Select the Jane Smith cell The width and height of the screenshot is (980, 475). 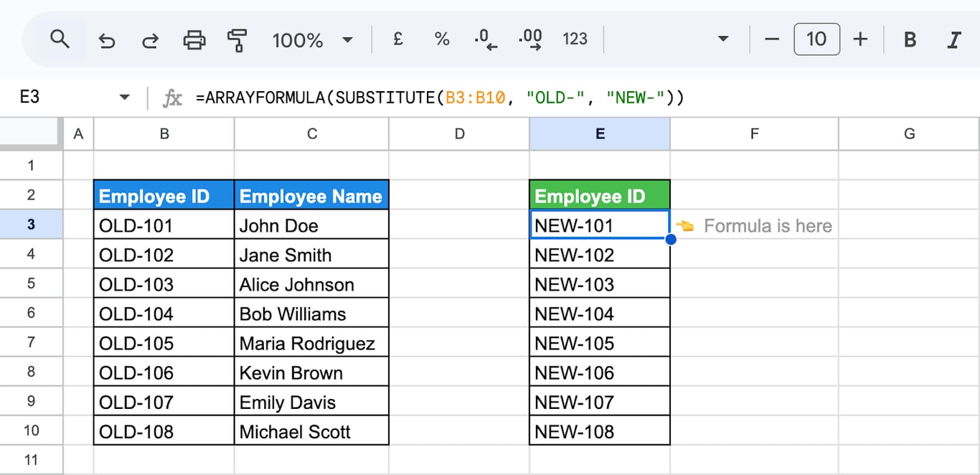pyautogui.click(x=311, y=254)
